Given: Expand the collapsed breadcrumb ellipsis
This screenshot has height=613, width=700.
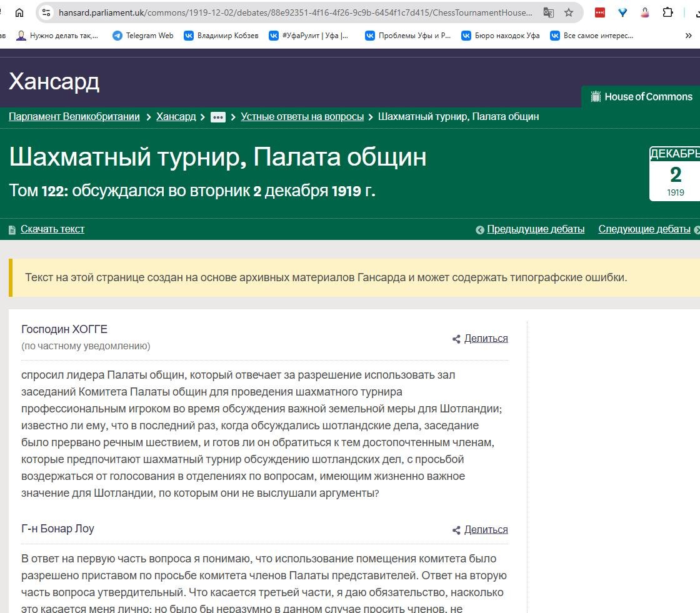Looking at the screenshot, I should point(218,117).
